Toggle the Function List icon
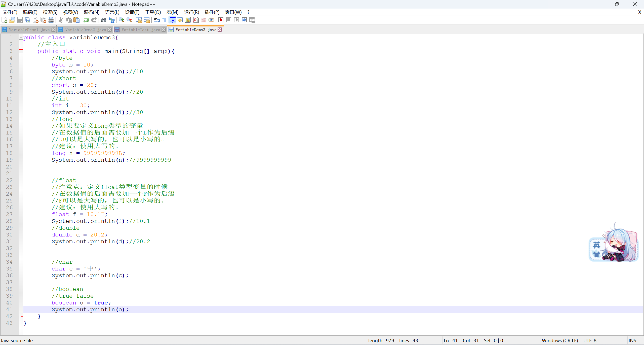Image resolution: width=644 pixels, height=345 pixels. click(195, 20)
